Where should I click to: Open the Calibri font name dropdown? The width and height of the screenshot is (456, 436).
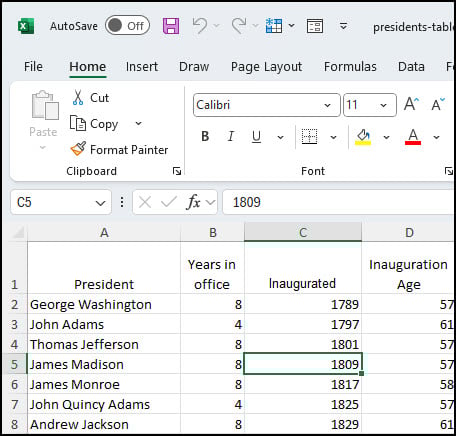pos(327,105)
